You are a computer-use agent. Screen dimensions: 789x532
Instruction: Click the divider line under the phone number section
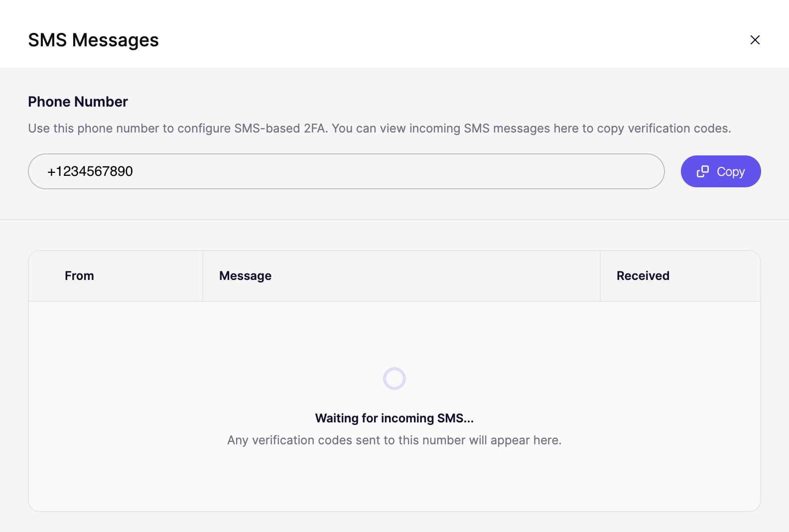point(394,220)
